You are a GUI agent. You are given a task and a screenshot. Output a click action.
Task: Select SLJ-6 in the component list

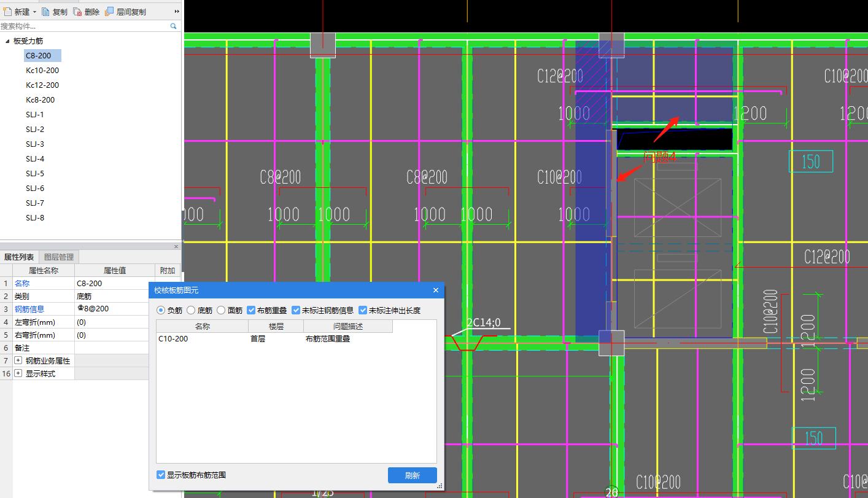[x=35, y=189]
